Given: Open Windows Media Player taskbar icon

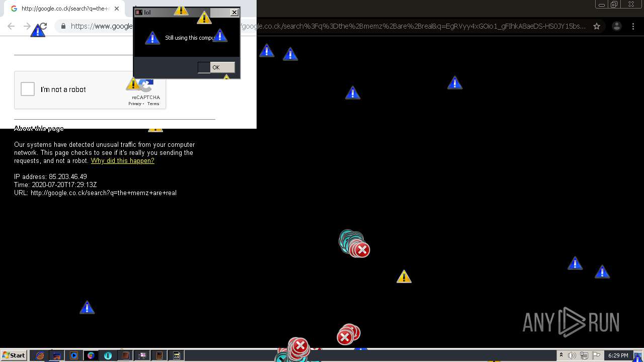Looking at the screenshot, I should [74, 355].
